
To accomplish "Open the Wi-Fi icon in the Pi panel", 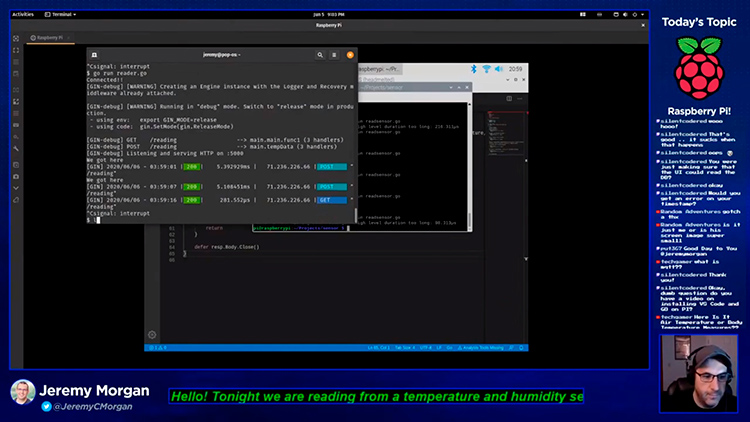I will (486, 69).
